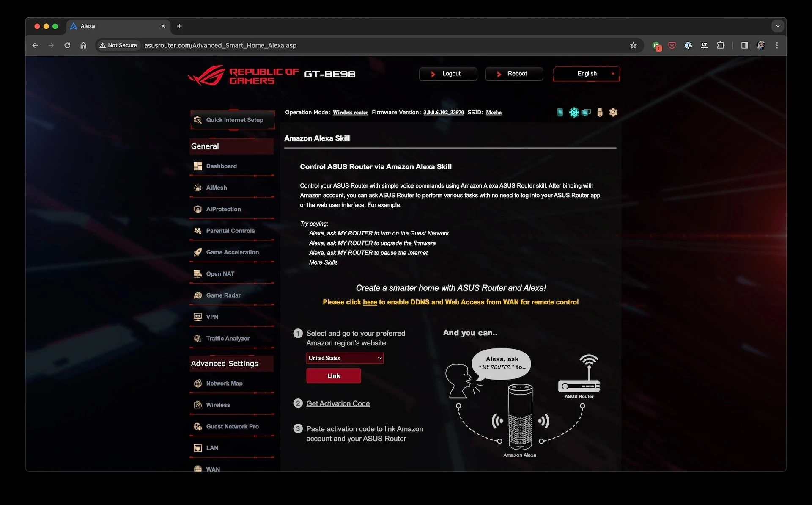Viewport: 812px width, 505px height.
Task: Toggle the browser side panel icon
Action: 745,45
